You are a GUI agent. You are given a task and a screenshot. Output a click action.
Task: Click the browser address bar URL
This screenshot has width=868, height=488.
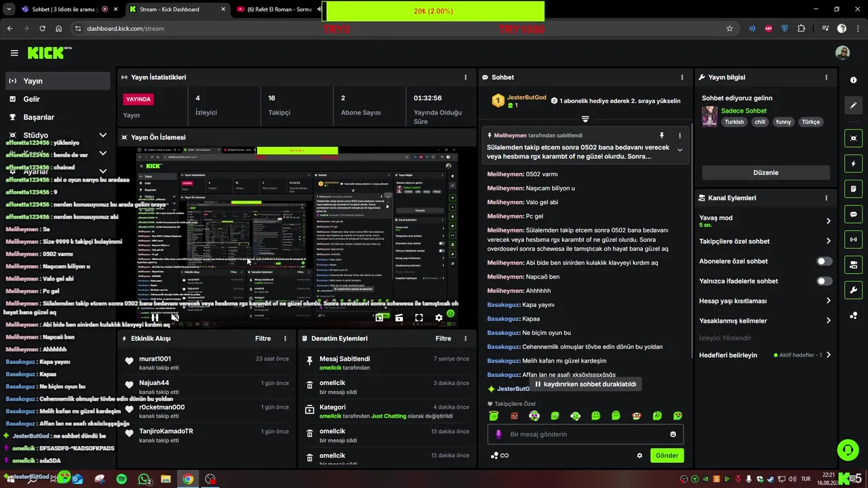[125, 28]
